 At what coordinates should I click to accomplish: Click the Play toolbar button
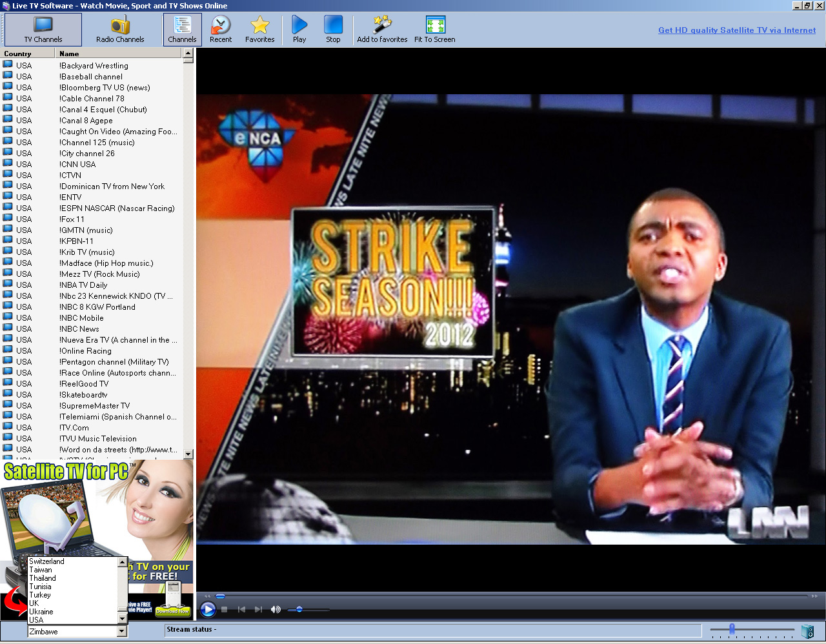coord(299,30)
